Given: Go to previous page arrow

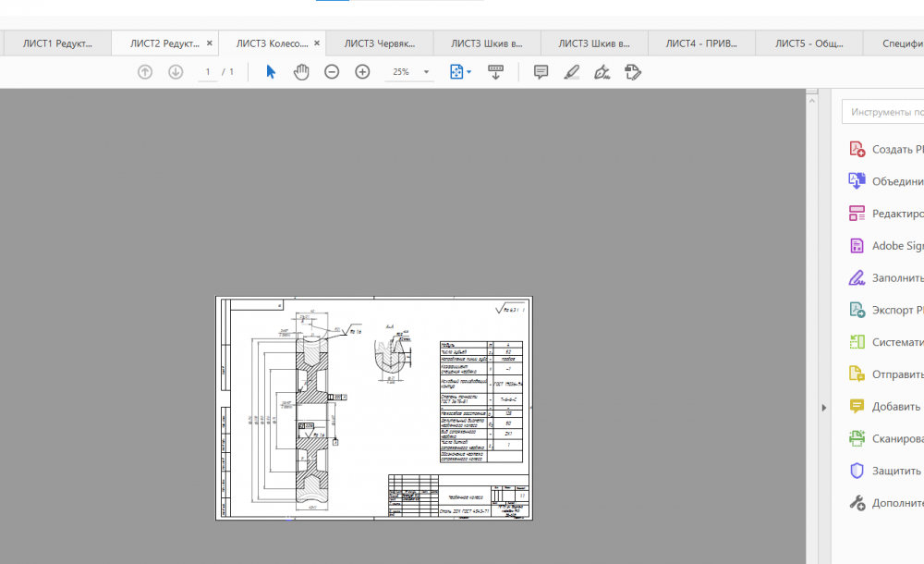Looking at the screenshot, I should click(x=145, y=72).
